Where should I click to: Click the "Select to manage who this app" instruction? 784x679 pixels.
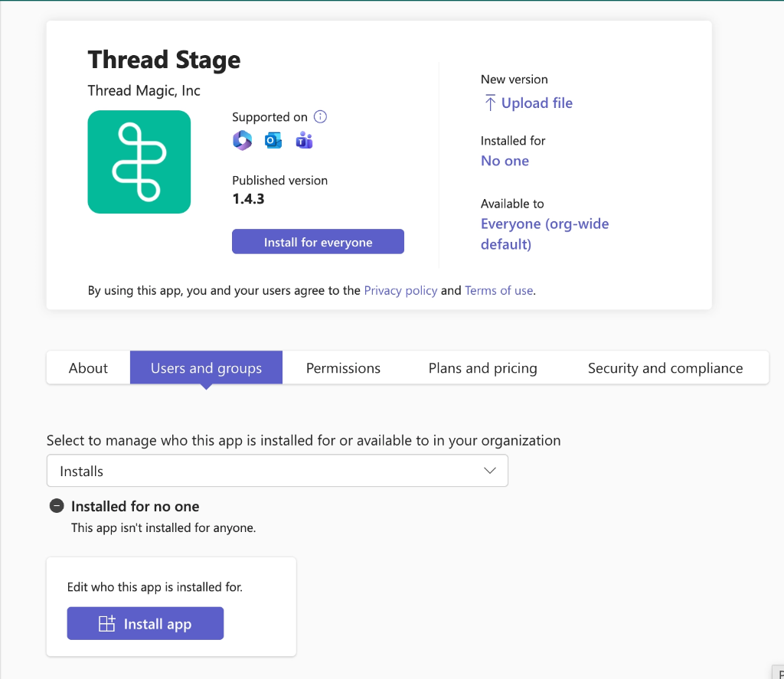[x=303, y=440]
